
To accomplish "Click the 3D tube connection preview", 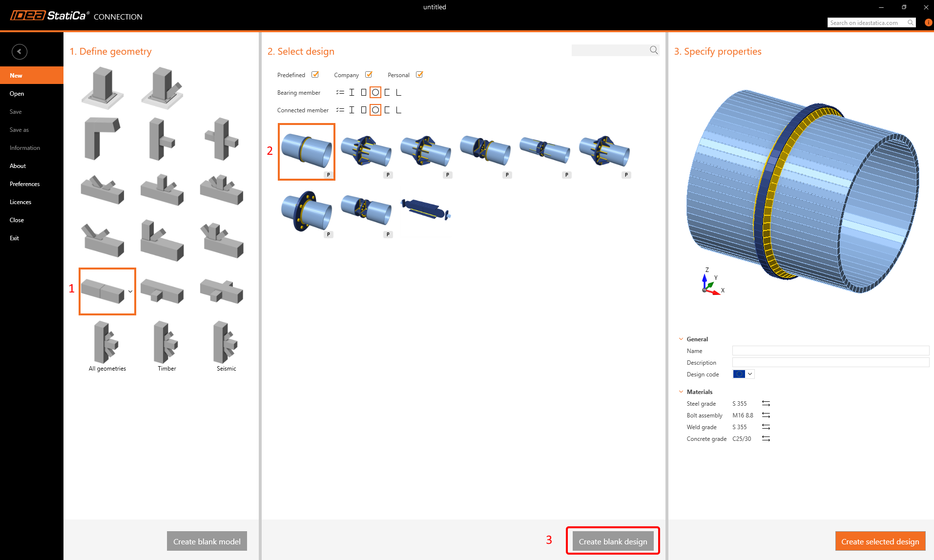I will (802, 191).
